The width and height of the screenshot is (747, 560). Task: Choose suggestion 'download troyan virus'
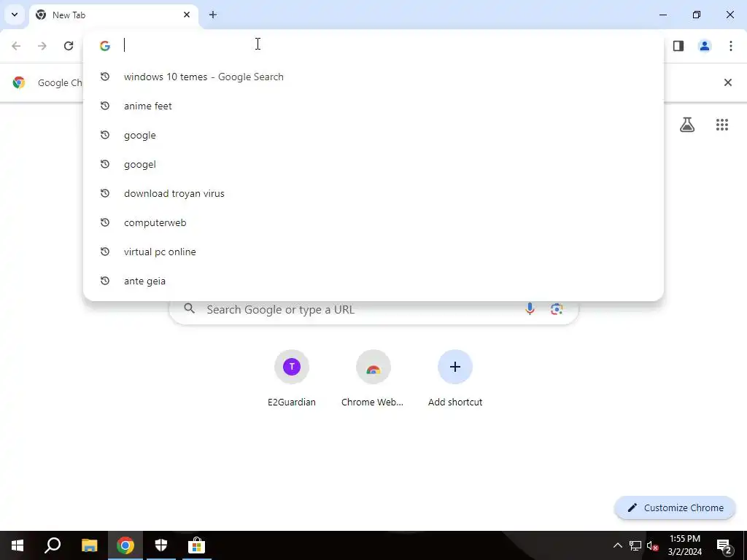(373, 193)
